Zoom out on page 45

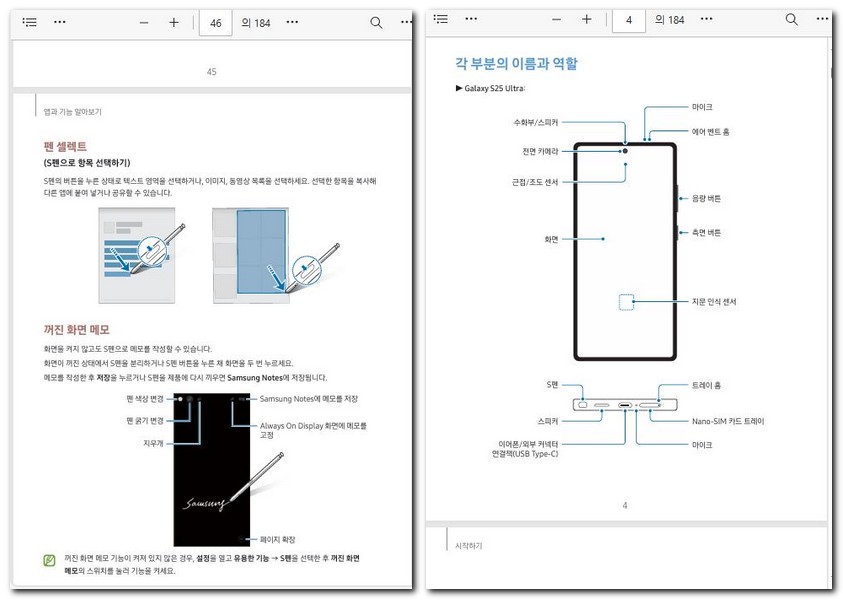[143, 22]
